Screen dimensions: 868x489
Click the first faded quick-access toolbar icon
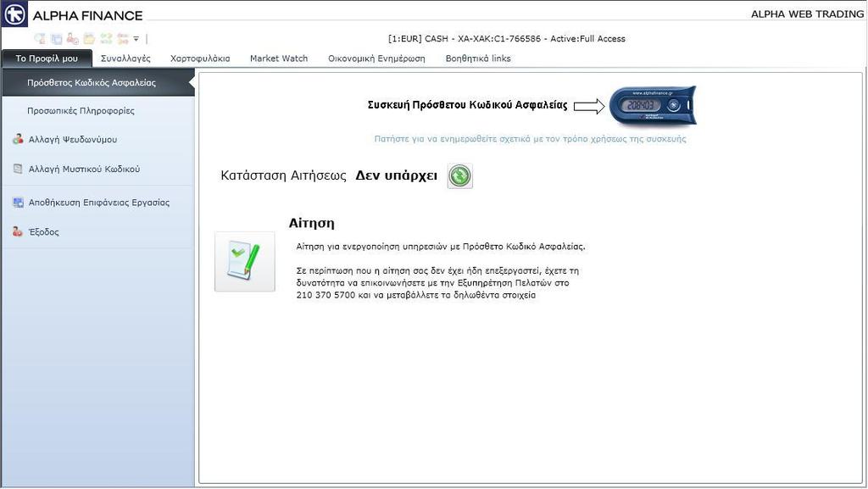click(40, 39)
